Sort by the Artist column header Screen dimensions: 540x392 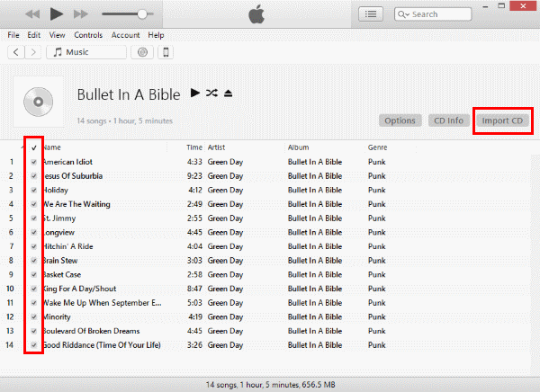(216, 147)
